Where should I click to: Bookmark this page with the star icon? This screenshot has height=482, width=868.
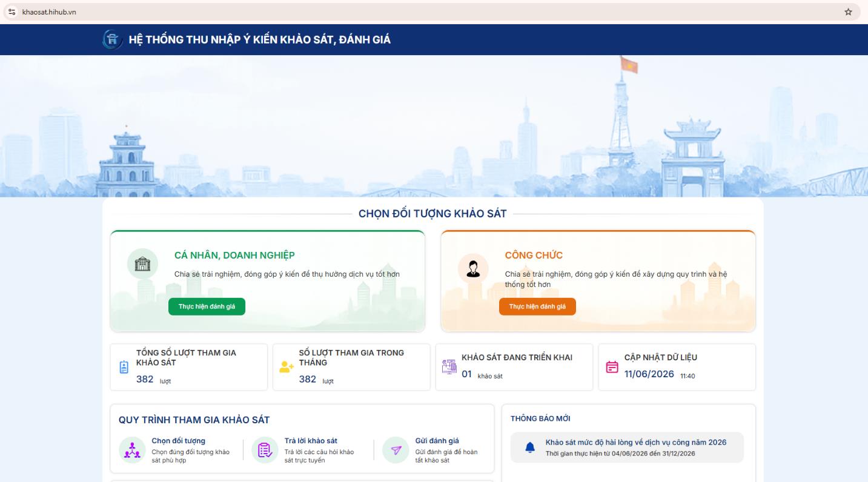point(848,12)
